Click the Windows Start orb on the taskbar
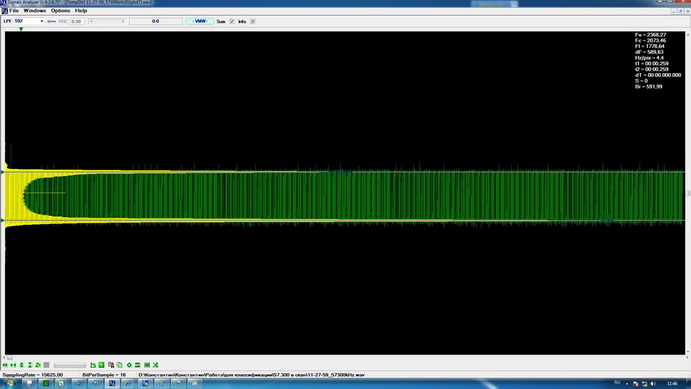Viewport: 691px width, 389px height. 9,383
